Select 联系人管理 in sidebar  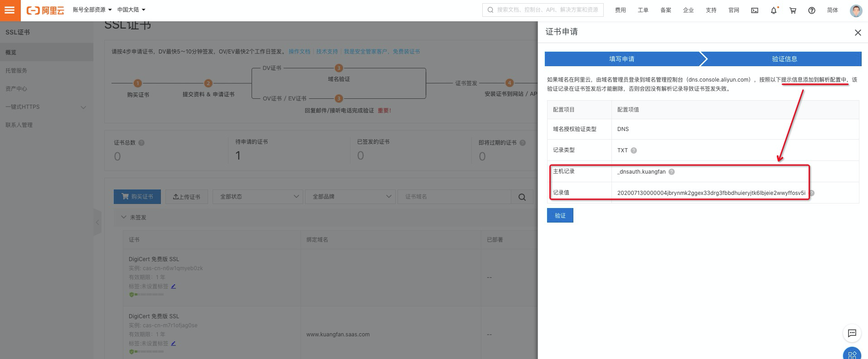(x=47, y=125)
